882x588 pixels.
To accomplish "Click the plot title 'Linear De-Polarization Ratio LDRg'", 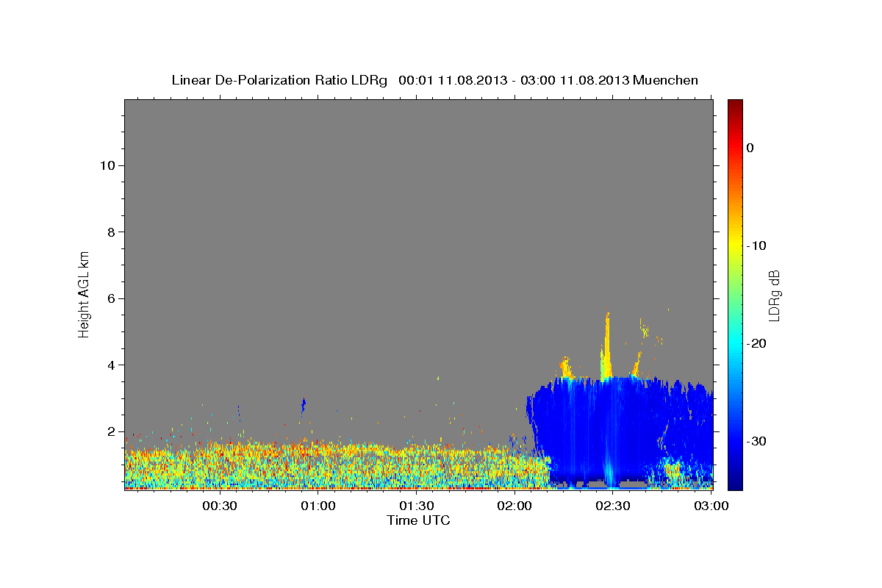I will point(279,80).
